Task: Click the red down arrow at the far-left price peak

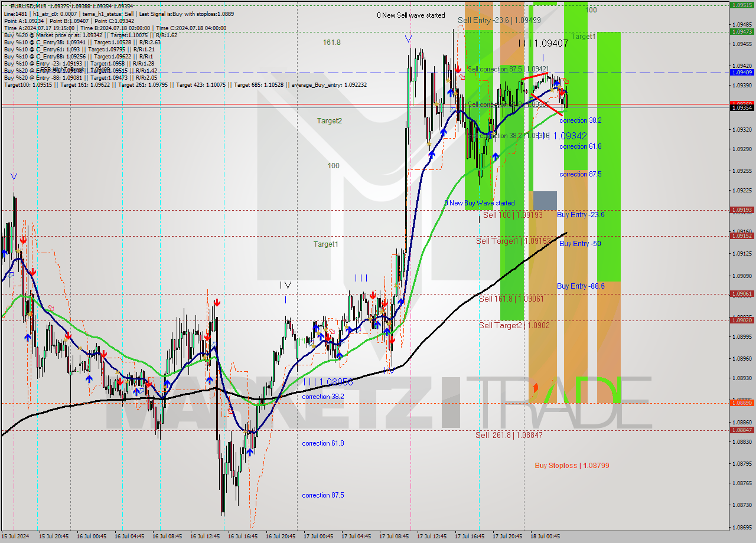Action: [24, 240]
